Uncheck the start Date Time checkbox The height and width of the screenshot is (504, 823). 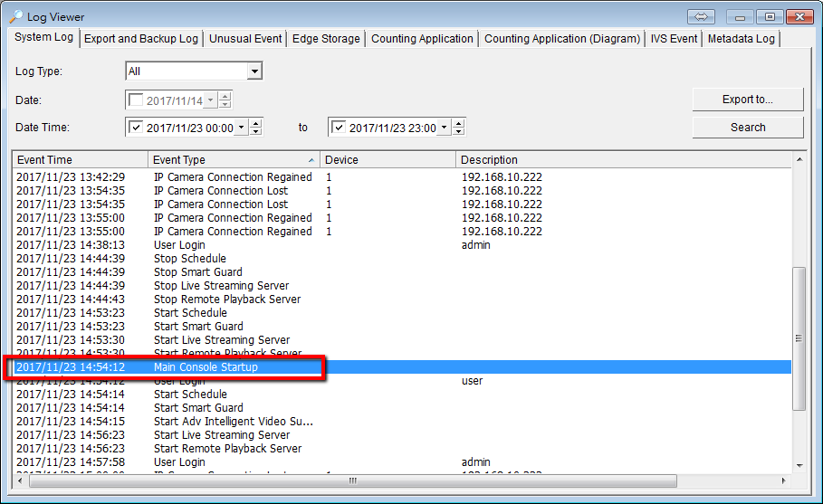[137, 128]
